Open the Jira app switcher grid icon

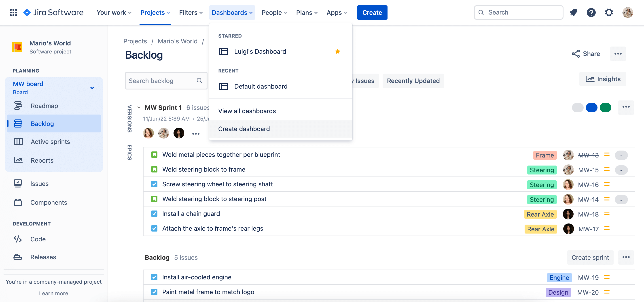[x=13, y=12]
